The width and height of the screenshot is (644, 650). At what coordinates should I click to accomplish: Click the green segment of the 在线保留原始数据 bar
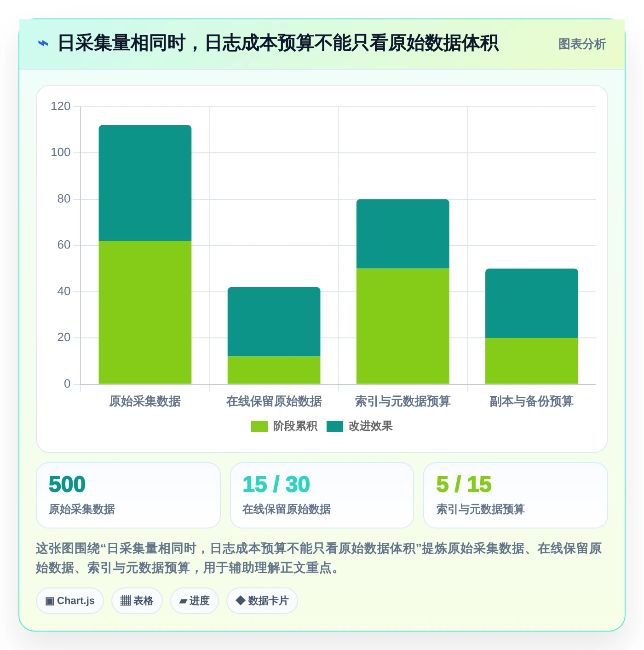pyautogui.click(x=274, y=370)
